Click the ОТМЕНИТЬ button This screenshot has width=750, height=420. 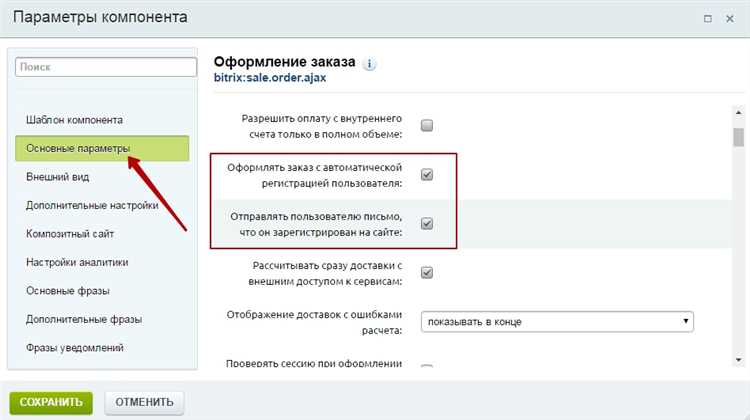[144, 402]
